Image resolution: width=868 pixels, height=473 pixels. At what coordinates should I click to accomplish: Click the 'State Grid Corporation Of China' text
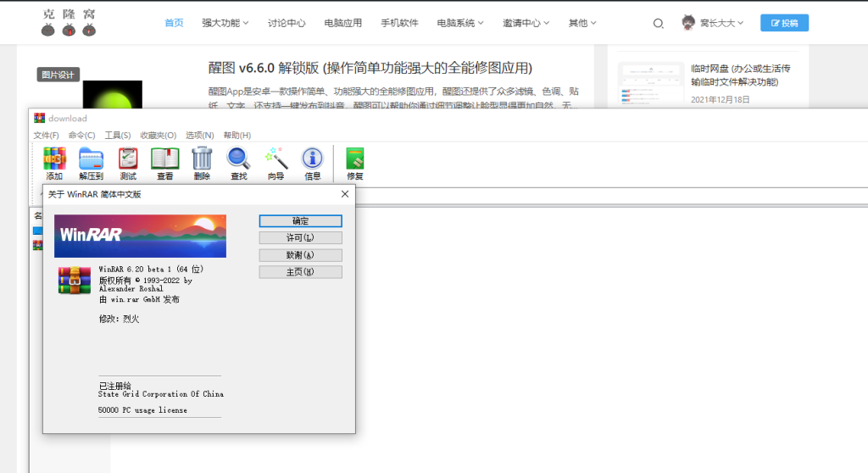161,394
